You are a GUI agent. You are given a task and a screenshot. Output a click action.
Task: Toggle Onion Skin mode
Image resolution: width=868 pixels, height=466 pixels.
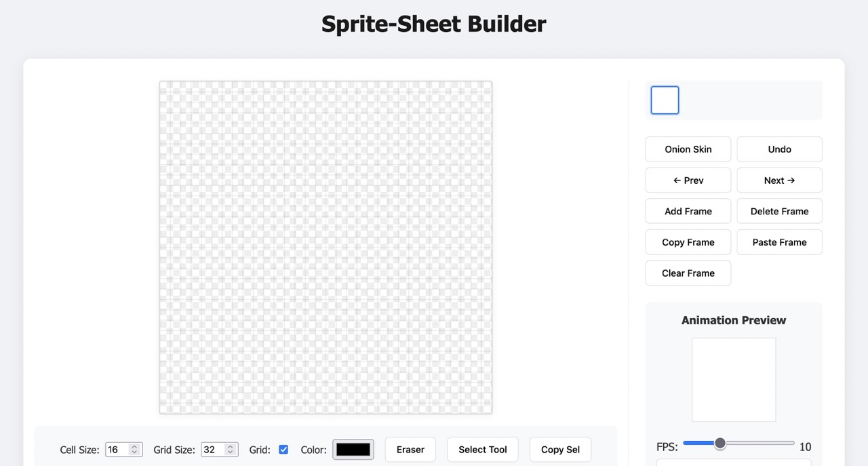(x=688, y=149)
